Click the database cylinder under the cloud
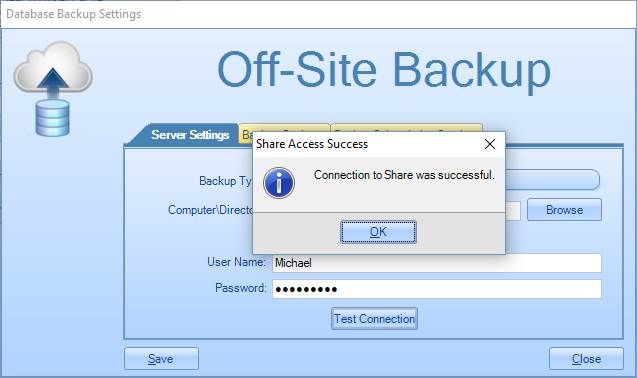 click(x=52, y=118)
